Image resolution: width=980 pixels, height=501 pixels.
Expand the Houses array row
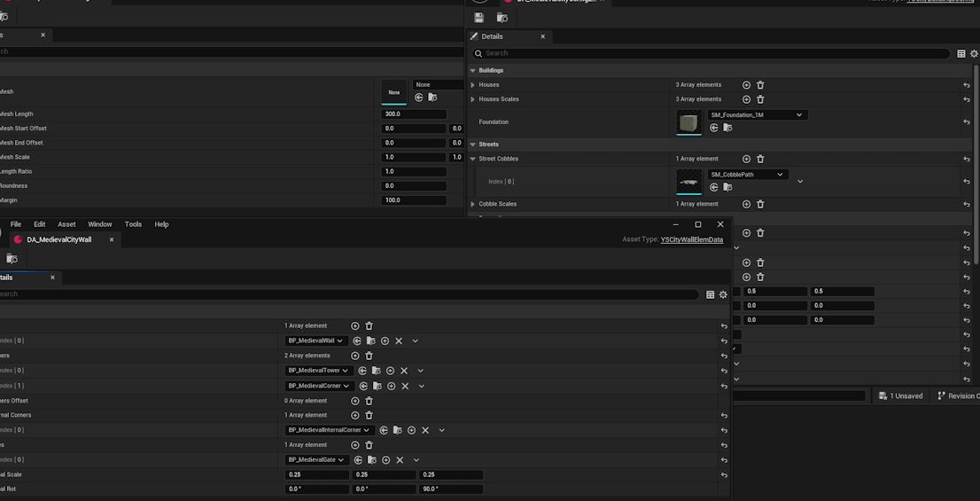point(473,85)
